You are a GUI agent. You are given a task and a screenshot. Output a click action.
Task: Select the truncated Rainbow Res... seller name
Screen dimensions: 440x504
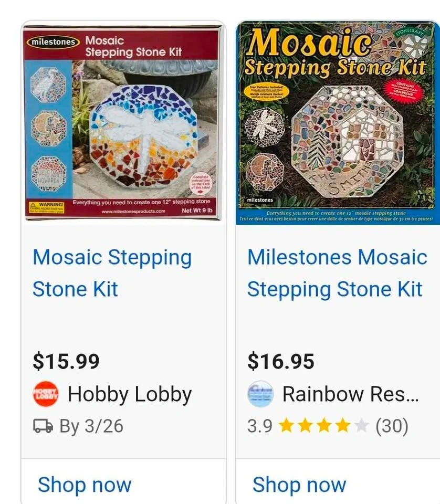tap(351, 394)
